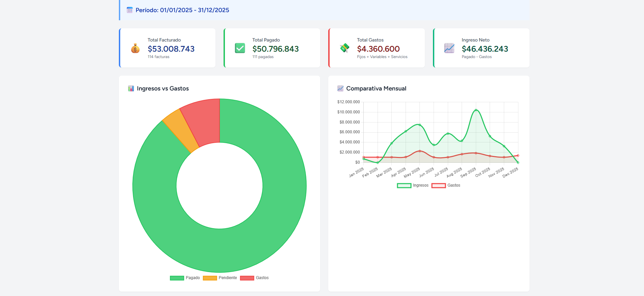644x296 pixels.
Task: Click the money bag icon in Total Facturado
Action: click(135, 48)
